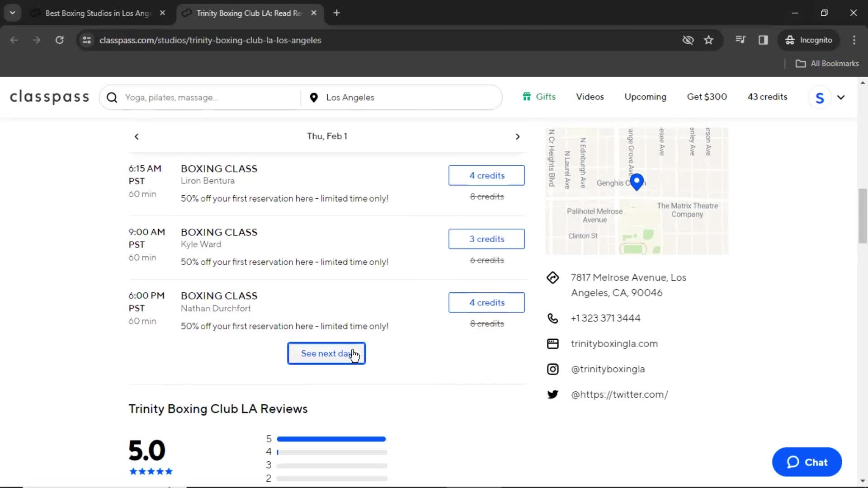Click the ClassPass home logo icon
This screenshot has width=868, height=488.
pos(49,97)
